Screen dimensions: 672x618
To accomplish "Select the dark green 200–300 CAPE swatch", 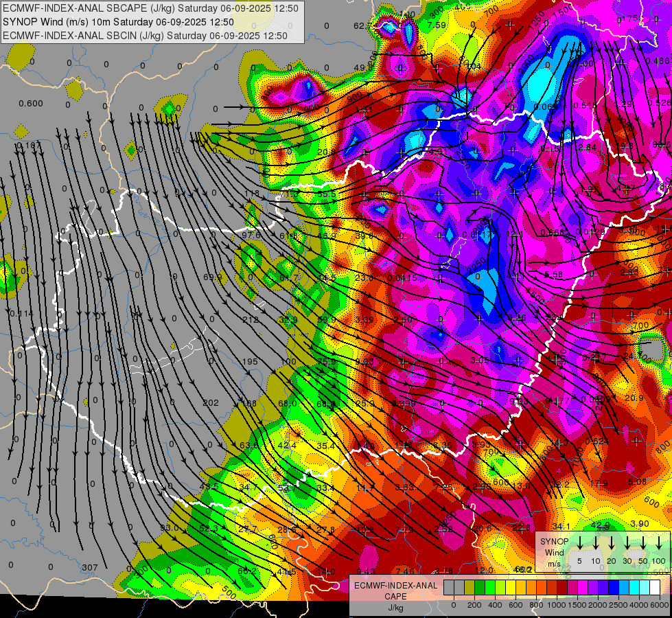I will 480,587.
